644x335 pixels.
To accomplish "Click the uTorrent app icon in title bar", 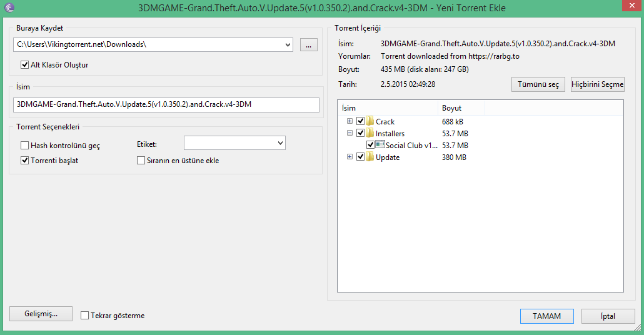I will (9, 7).
